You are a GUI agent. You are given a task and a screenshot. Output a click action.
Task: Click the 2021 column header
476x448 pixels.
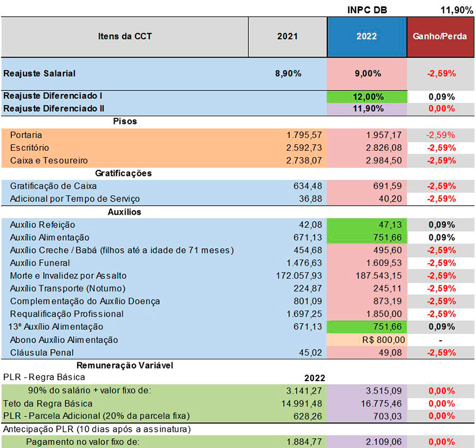288,37
